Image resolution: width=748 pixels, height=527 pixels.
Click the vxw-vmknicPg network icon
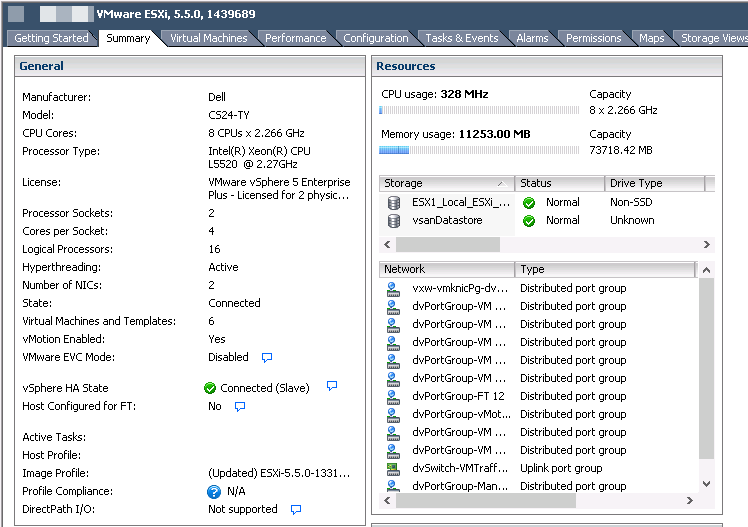pos(394,288)
